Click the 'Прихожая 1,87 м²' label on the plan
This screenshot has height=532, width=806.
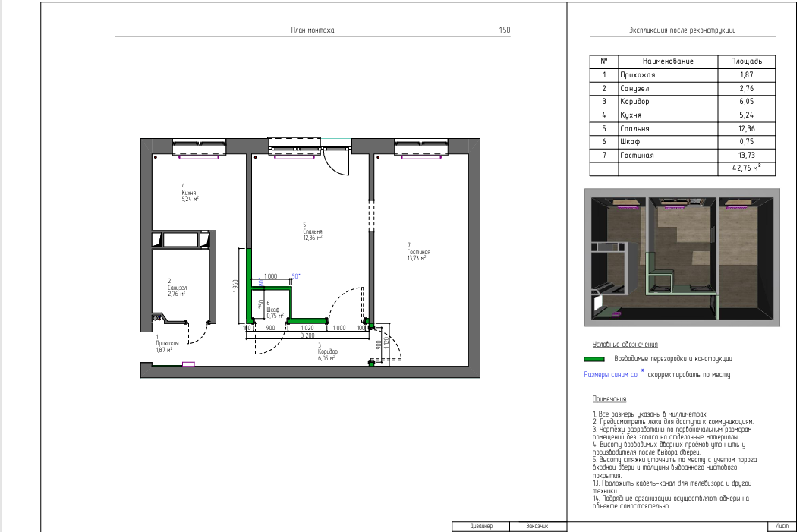point(167,343)
